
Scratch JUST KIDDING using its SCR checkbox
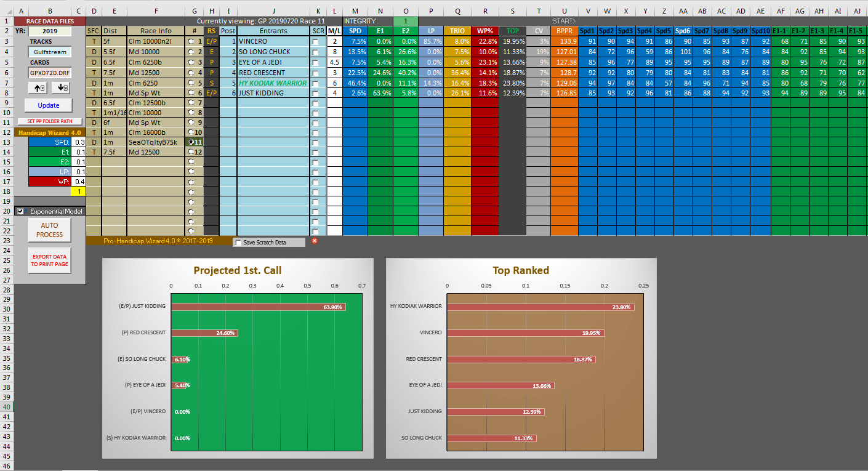(316, 93)
